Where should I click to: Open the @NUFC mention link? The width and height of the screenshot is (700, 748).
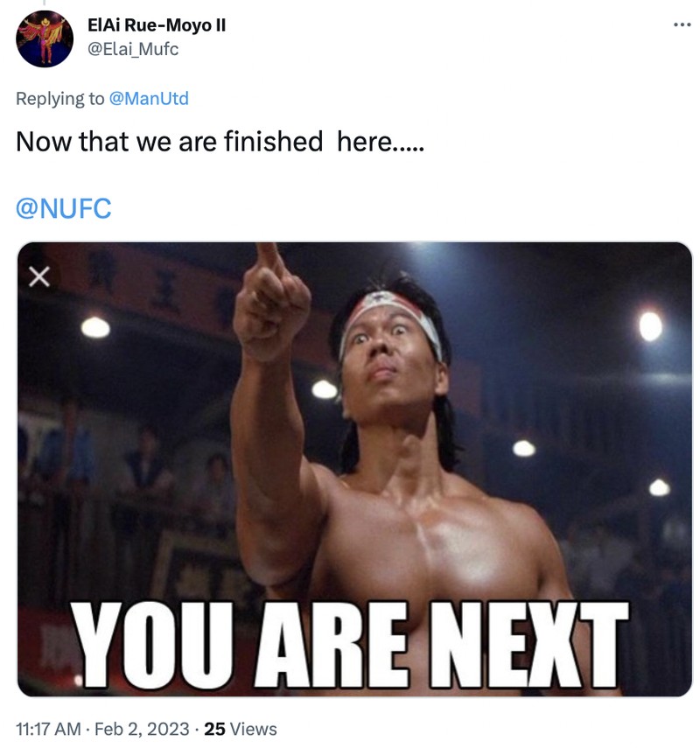click(64, 208)
